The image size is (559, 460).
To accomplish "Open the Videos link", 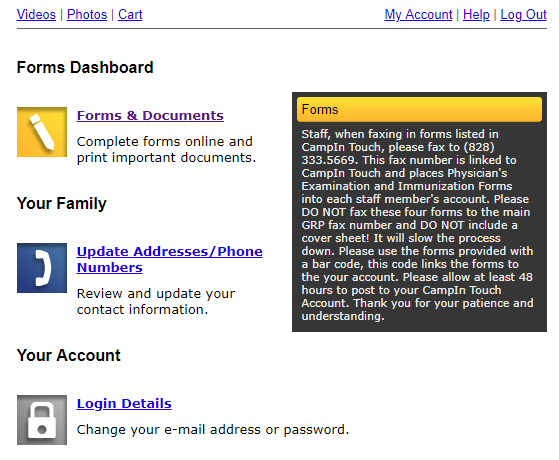I will click(x=36, y=15).
